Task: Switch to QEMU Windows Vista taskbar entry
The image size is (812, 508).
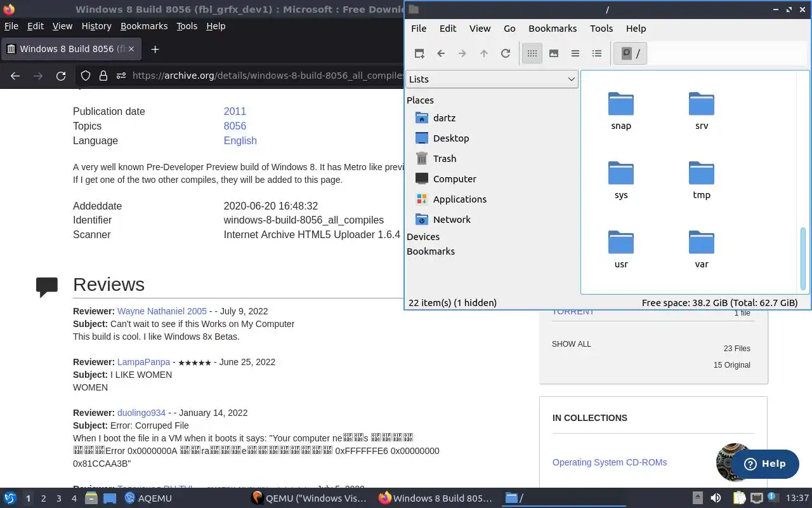Action: [x=311, y=498]
